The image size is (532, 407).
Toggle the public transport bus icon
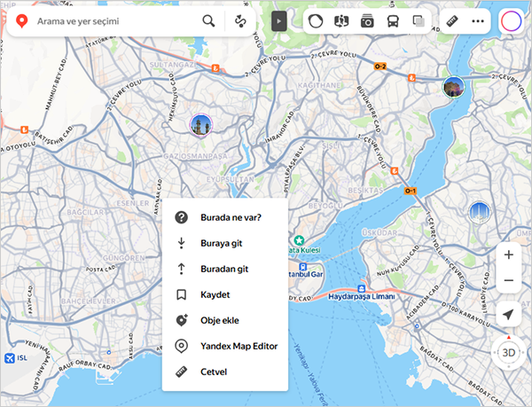tap(393, 21)
